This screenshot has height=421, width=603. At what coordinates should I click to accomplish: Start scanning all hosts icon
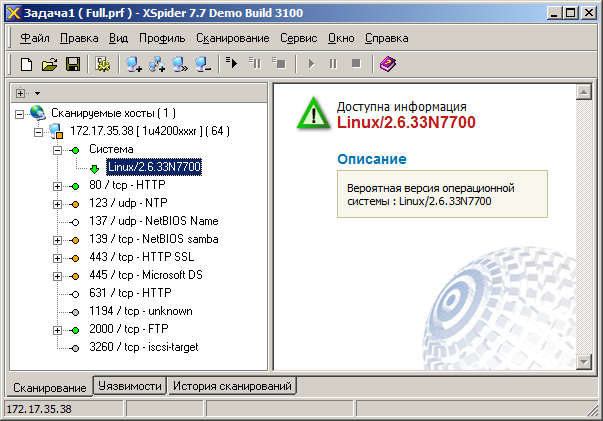click(x=232, y=63)
